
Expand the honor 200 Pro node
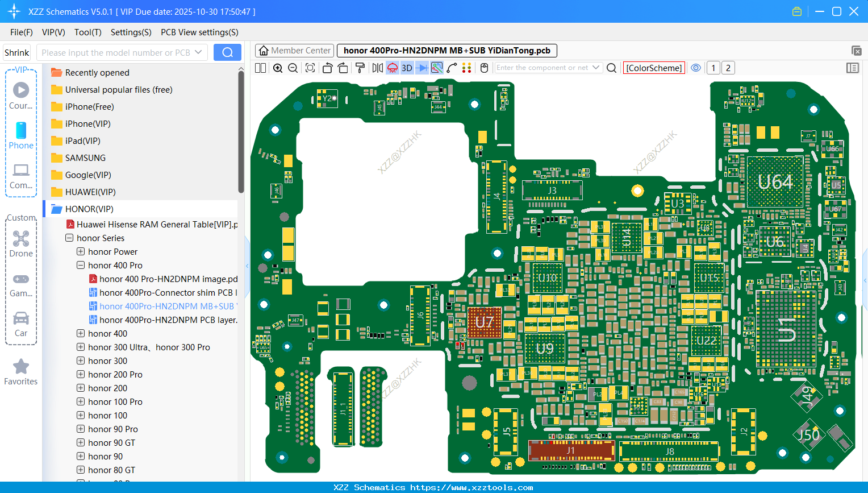click(x=81, y=375)
